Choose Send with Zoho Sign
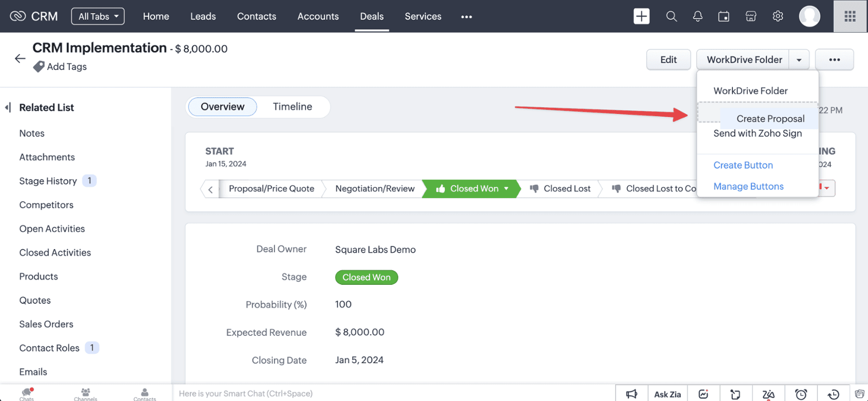The width and height of the screenshot is (868, 401). [757, 133]
